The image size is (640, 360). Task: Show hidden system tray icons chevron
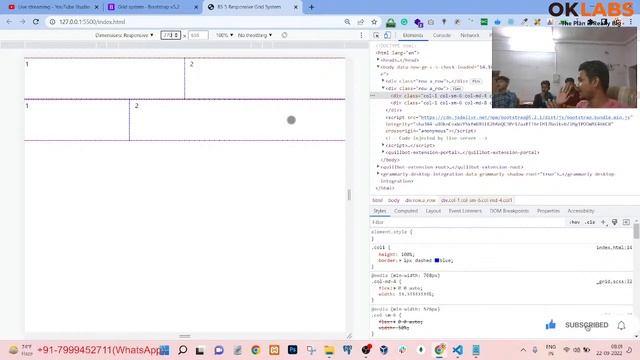(523, 350)
